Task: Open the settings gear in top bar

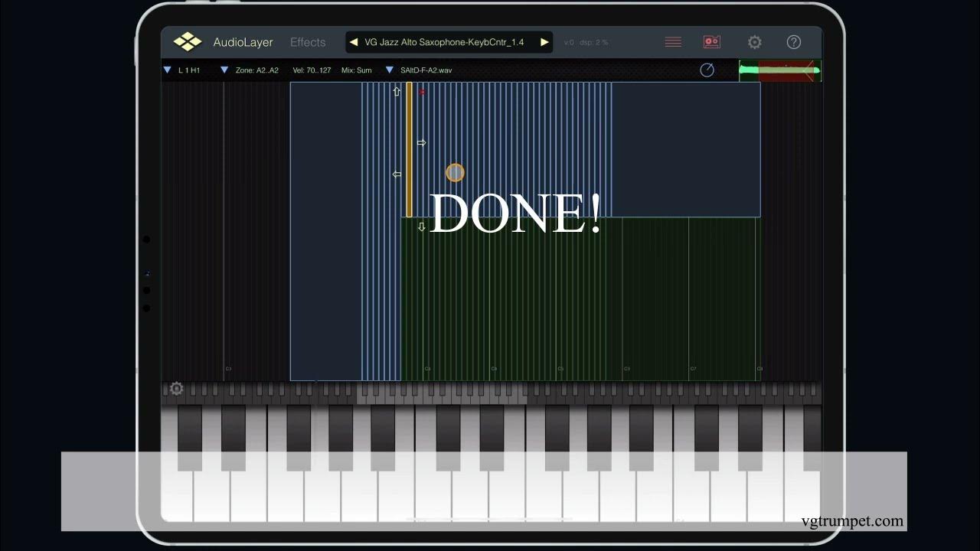Action: pyautogui.click(x=755, y=42)
